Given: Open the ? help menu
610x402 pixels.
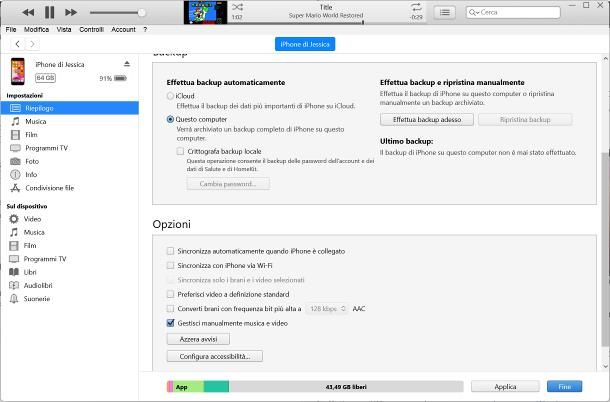Looking at the screenshot, I should pos(145,30).
